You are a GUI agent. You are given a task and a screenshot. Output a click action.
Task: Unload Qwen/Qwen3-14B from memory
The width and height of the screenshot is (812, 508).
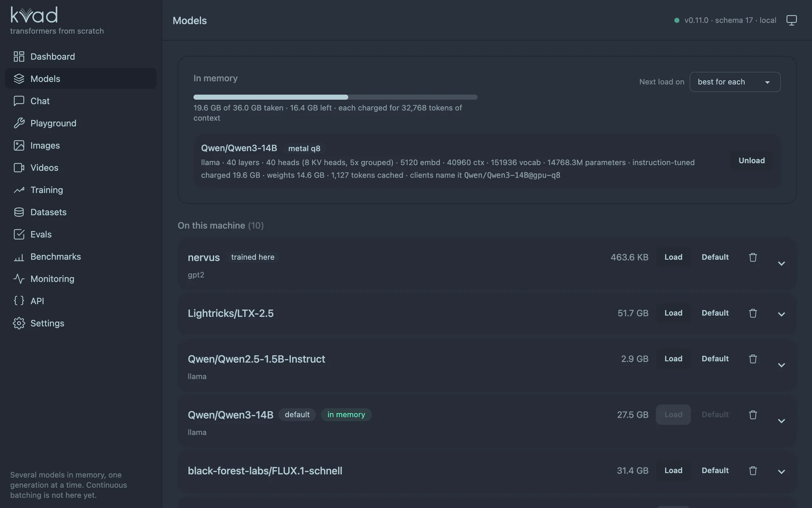click(751, 161)
